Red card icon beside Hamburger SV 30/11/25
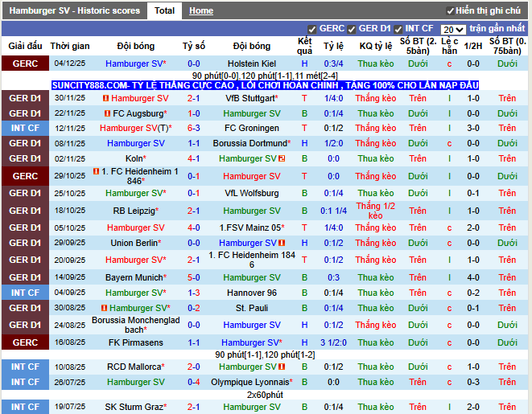 (106, 98)
